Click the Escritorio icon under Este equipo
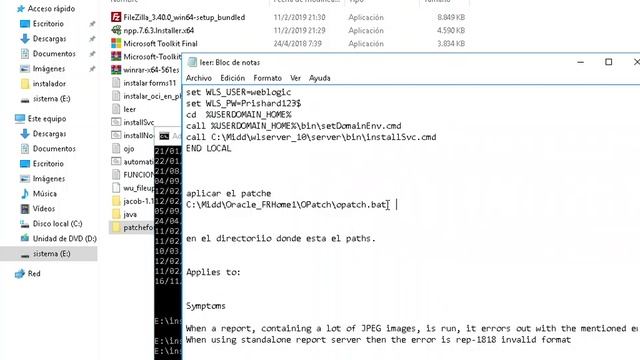 (x=25, y=164)
